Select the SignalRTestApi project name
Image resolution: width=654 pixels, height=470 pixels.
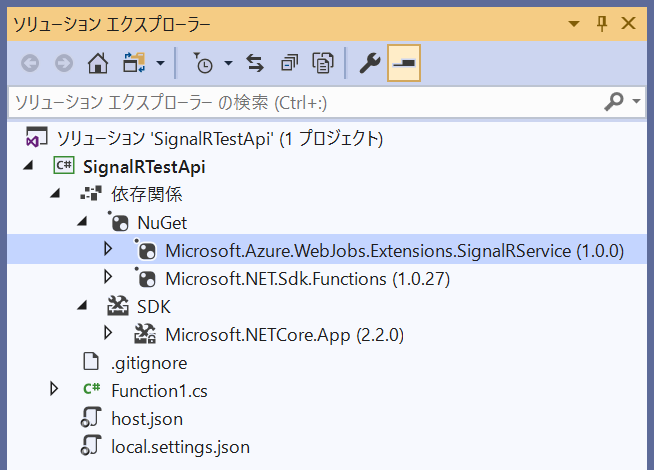coord(144,167)
